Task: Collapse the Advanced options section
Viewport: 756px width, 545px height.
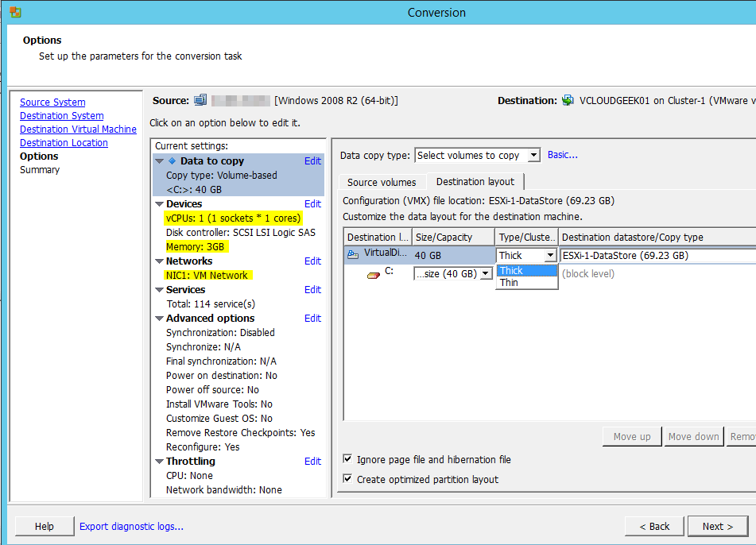Action: point(160,318)
